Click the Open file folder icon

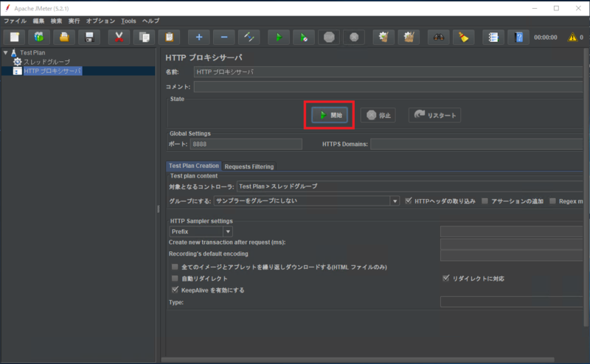tap(64, 38)
